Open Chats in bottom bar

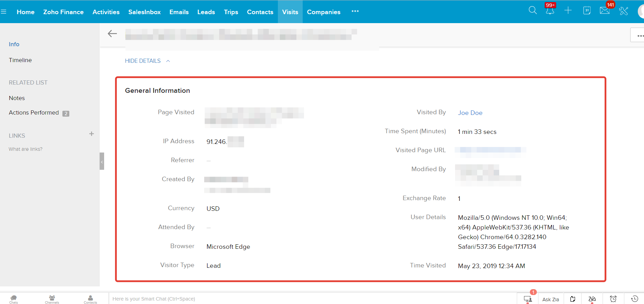coord(13,299)
